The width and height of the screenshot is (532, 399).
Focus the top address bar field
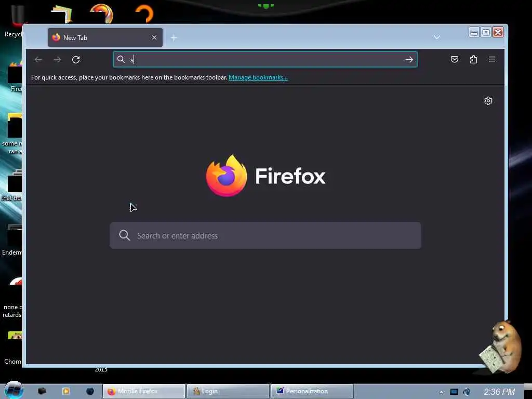pos(265,59)
